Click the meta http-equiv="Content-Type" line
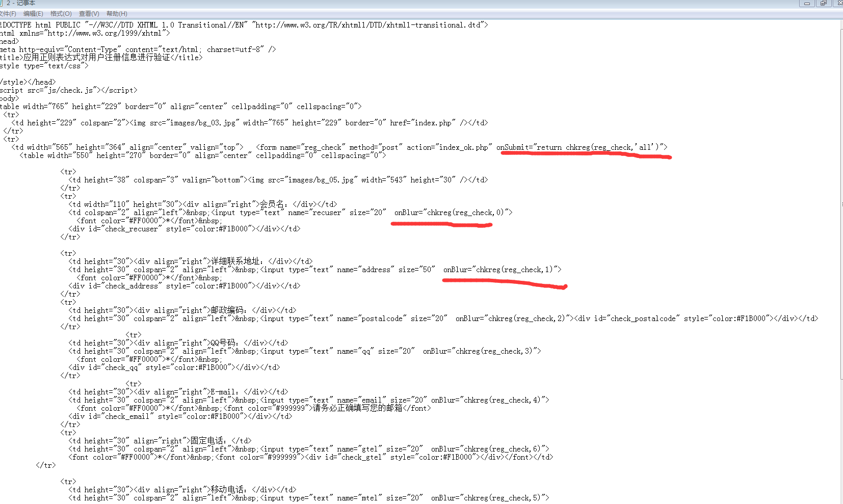Screen dimensions: 843x504 pos(138,49)
